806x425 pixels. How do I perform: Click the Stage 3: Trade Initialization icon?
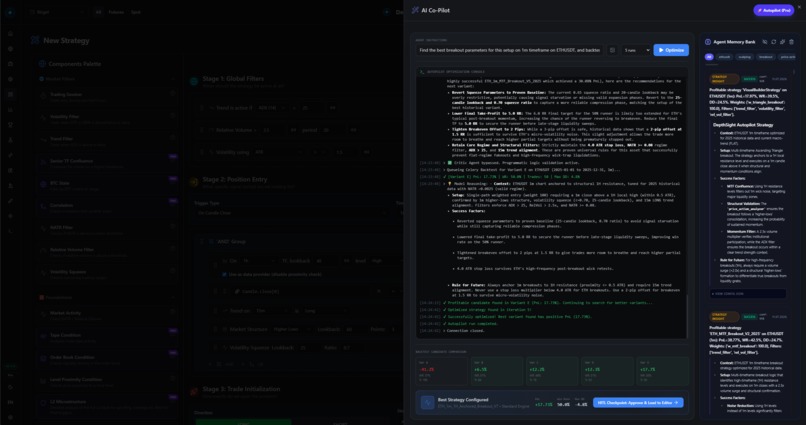194,392
